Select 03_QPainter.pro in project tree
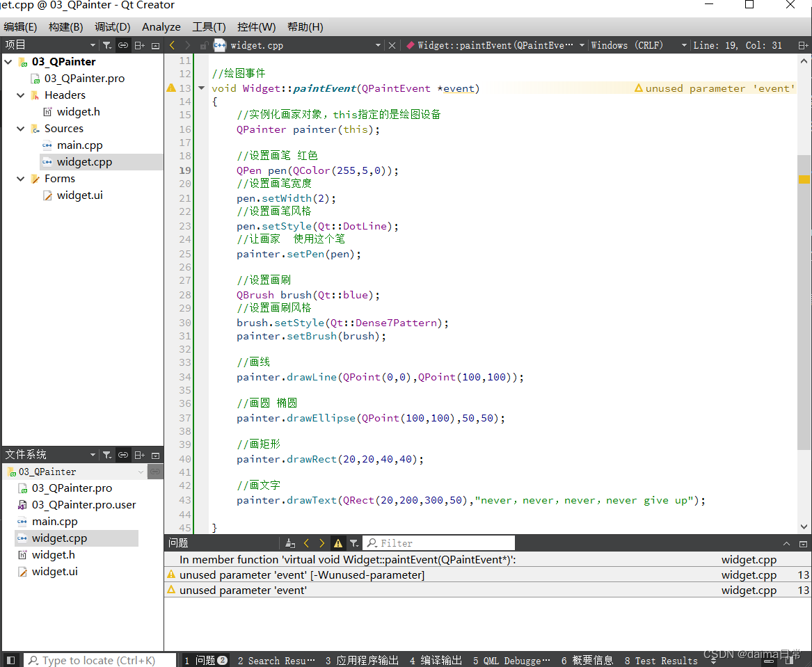Viewport: 812px width, 667px height. pyautogui.click(x=84, y=79)
